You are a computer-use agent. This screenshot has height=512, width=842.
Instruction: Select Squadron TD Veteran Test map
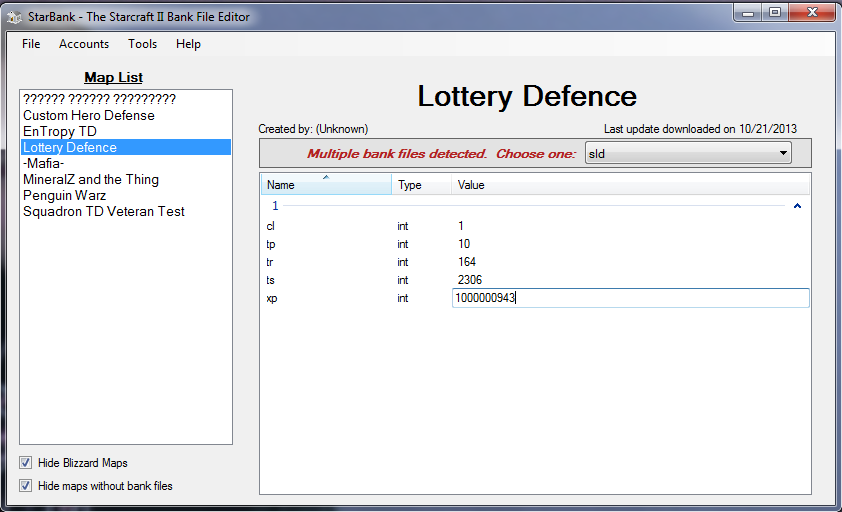126,212
